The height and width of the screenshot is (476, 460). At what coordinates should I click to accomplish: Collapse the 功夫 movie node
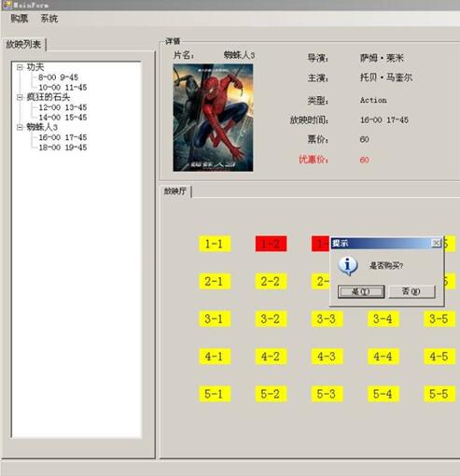[20, 67]
